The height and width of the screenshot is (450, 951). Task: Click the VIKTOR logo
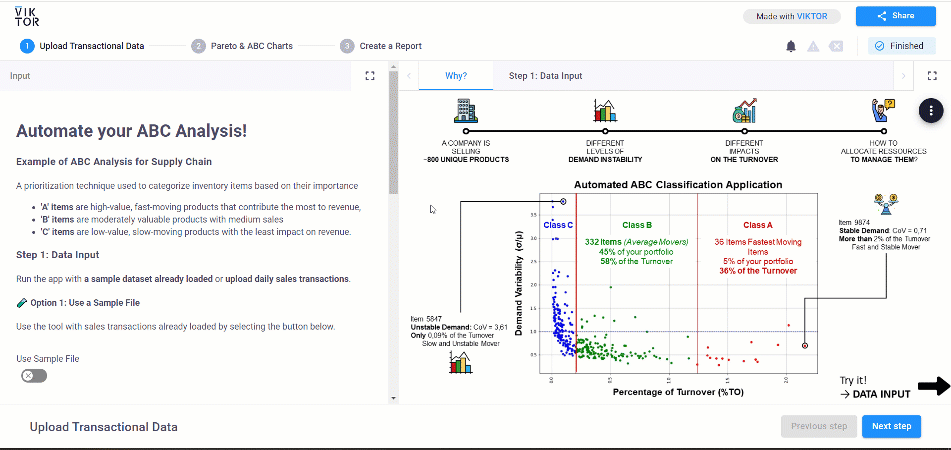pos(27,14)
